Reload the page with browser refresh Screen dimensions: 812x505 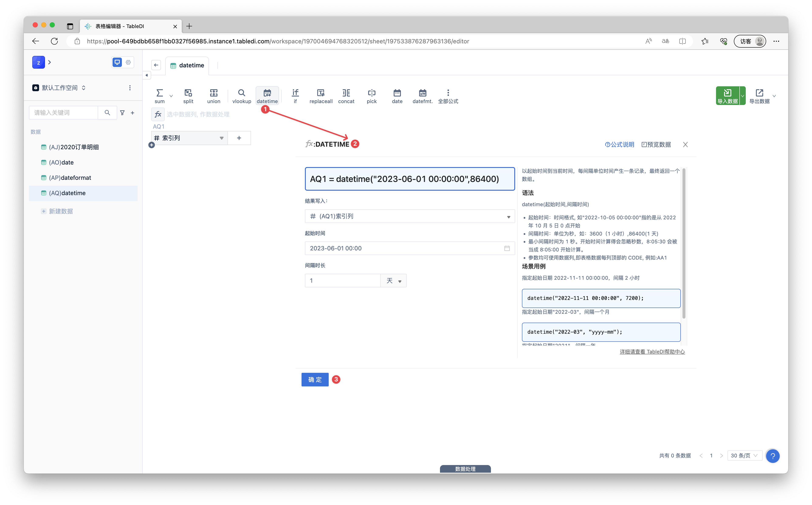coord(54,41)
